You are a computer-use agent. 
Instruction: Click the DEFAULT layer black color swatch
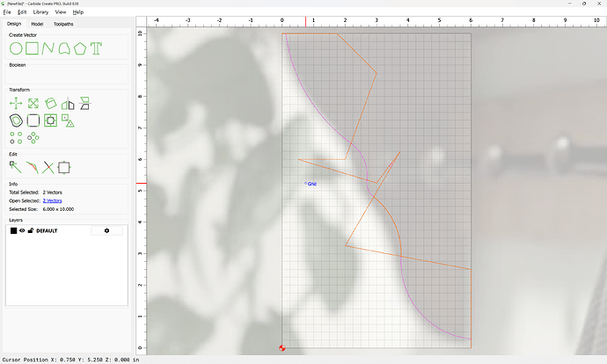(x=13, y=230)
